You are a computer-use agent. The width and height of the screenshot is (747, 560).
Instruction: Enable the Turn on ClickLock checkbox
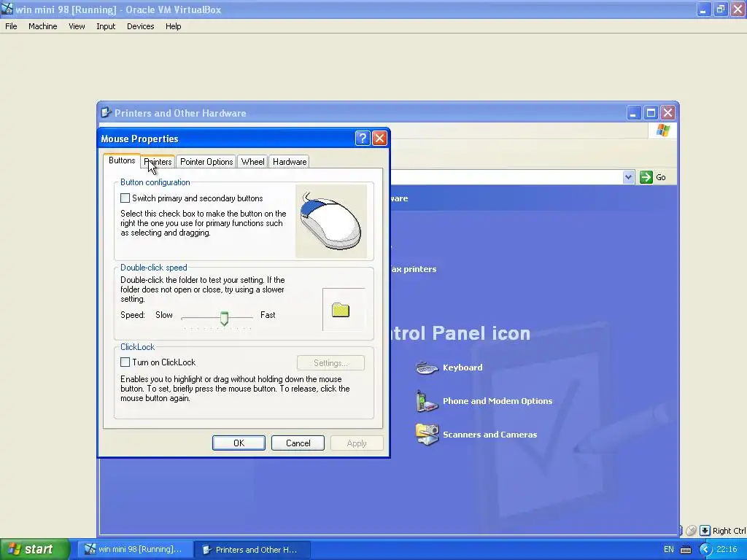(x=125, y=362)
